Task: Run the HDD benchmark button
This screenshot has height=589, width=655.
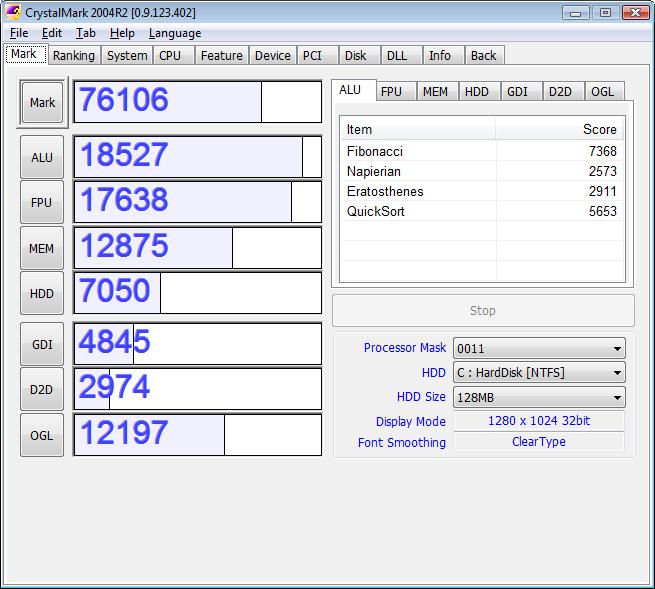Action: [42, 294]
